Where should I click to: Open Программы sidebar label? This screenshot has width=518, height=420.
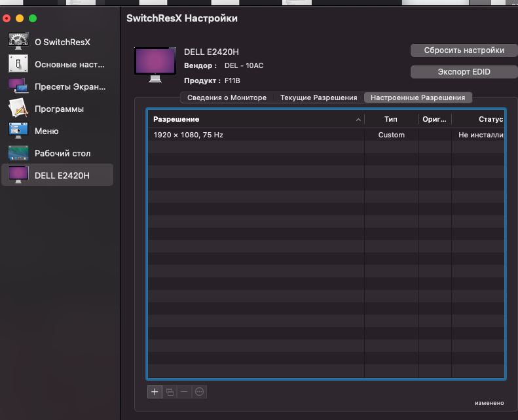coord(59,109)
